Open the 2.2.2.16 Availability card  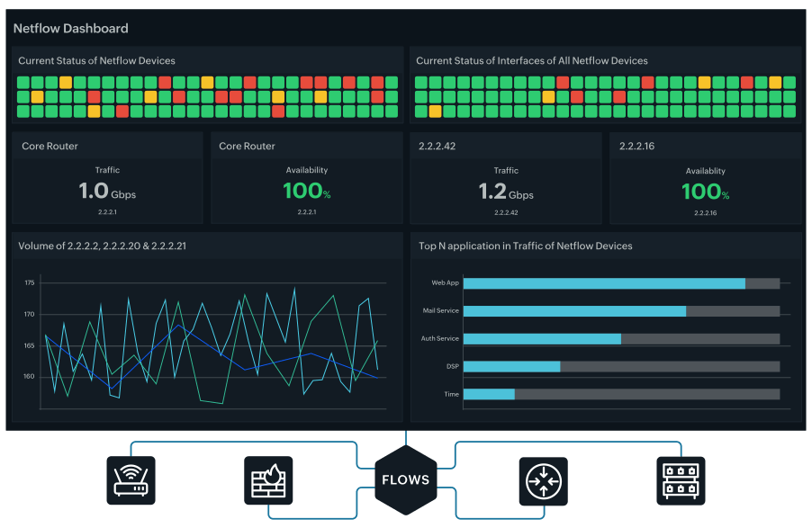[706, 177]
